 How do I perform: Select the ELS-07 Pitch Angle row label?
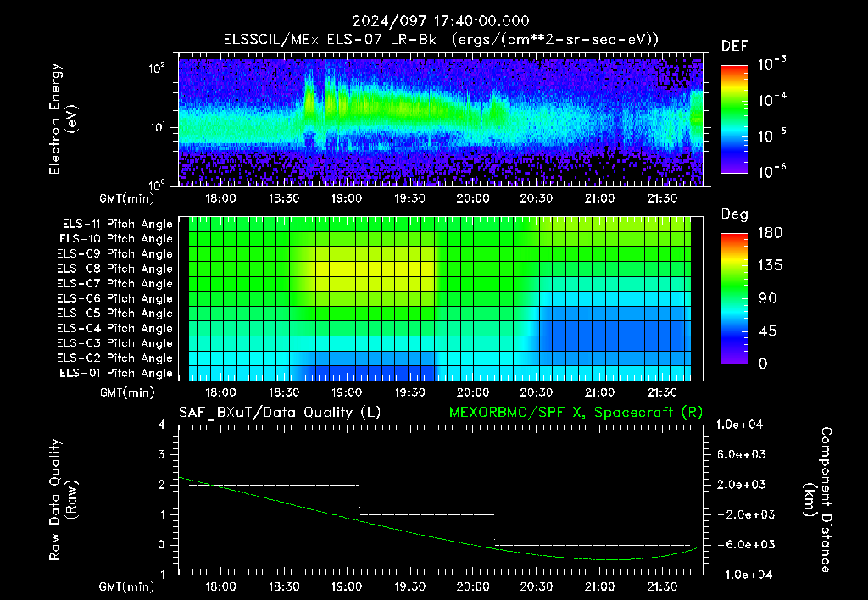tap(115, 283)
